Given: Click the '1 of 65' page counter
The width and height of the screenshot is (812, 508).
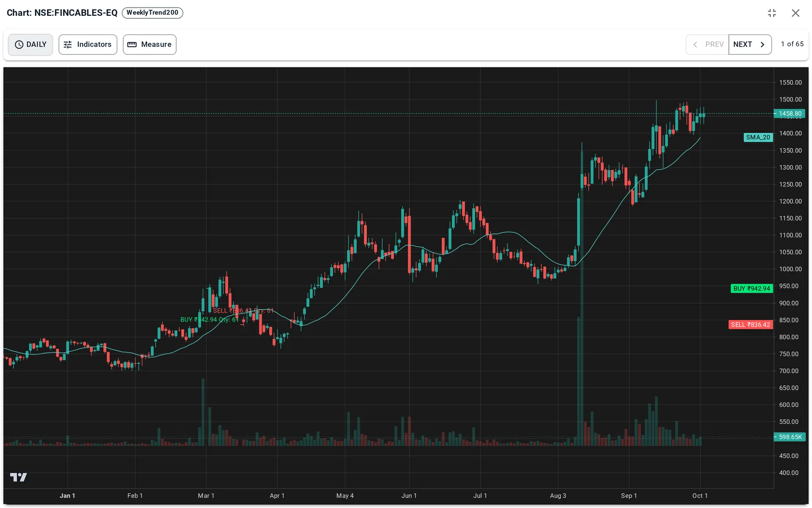Looking at the screenshot, I should point(792,44).
